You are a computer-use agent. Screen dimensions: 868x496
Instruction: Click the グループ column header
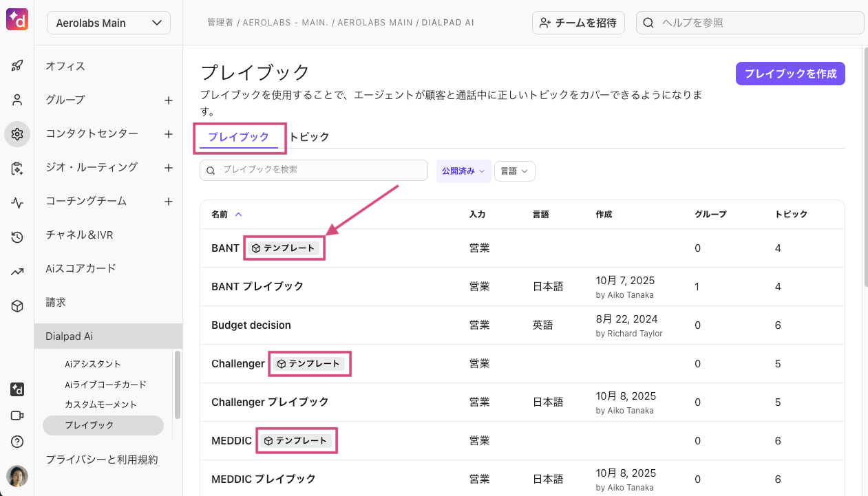coord(710,214)
